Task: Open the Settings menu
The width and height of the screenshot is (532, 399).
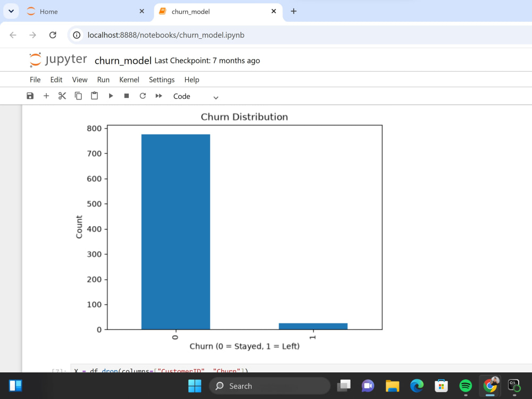Action: click(x=162, y=80)
